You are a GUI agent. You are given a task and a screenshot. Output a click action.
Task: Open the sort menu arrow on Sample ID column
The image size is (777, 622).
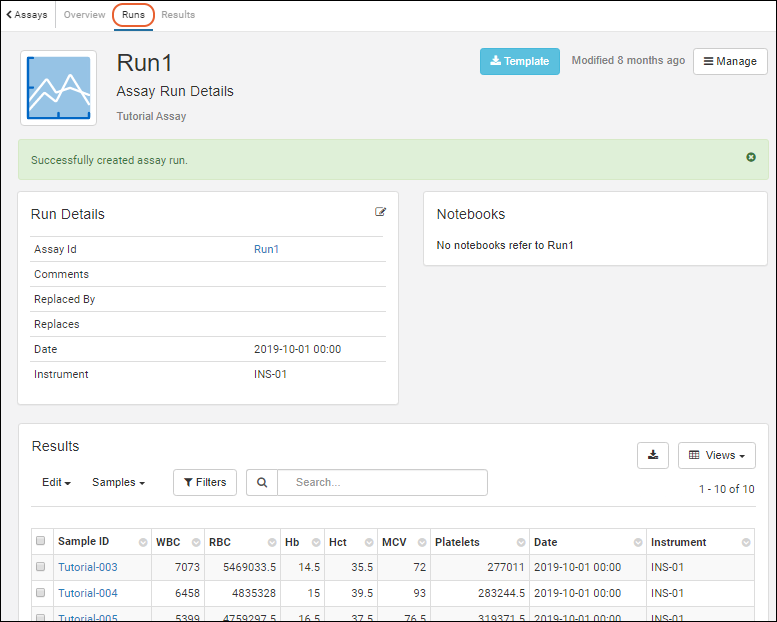click(142, 543)
